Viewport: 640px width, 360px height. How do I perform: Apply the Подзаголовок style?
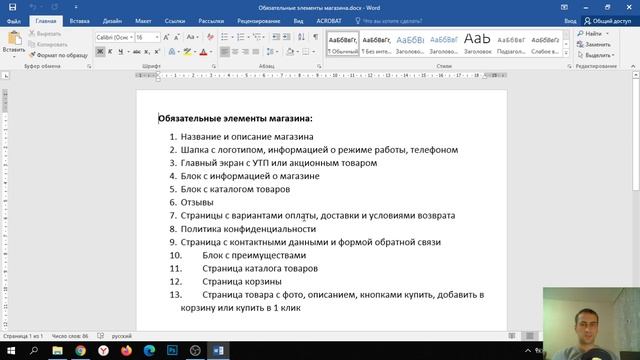[x=511, y=44]
